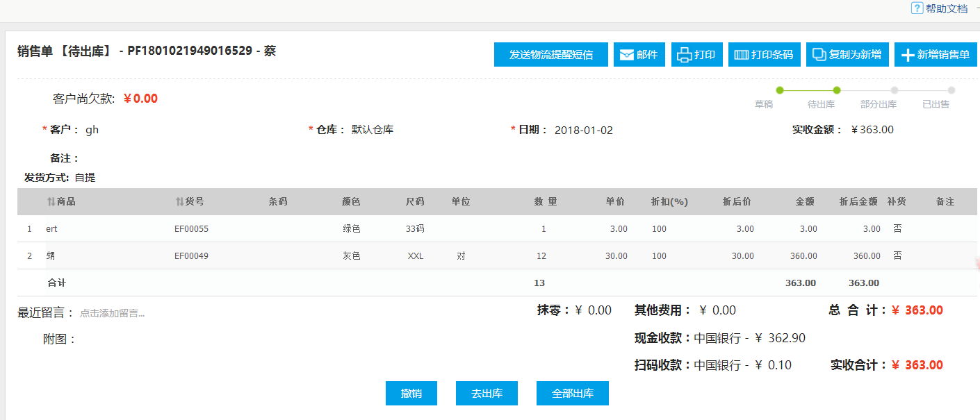This screenshot has height=420, width=980.
Task: Click the 补货 column header
Action: pyautogui.click(x=897, y=201)
